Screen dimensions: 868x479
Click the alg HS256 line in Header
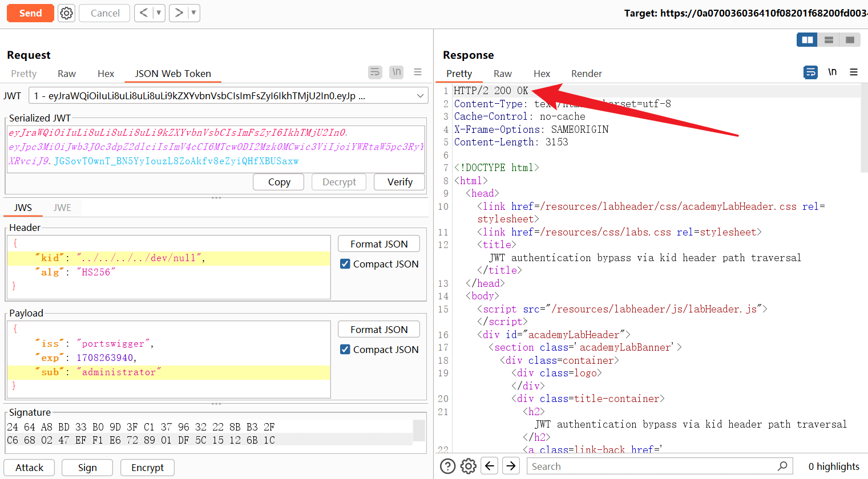pyautogui.click(x=169, y=273)
